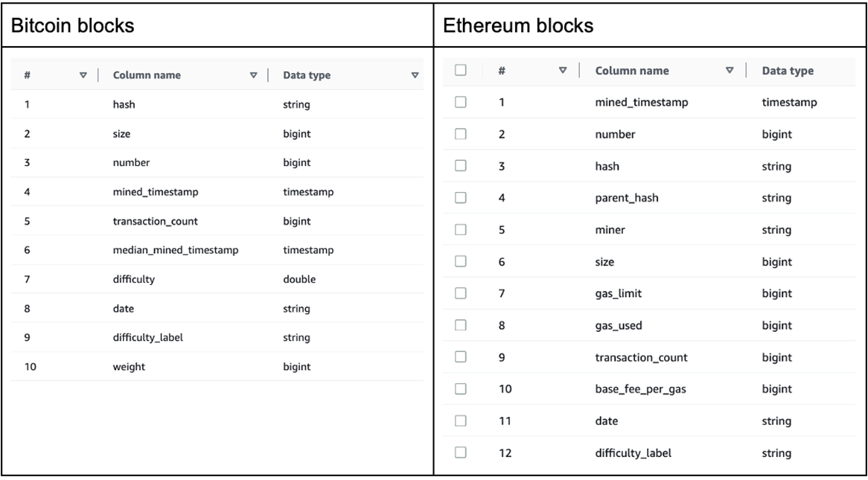This screenshot has width=868, height=480.
Task: Tick the parent_hash row checkbox
Action: 461,198
